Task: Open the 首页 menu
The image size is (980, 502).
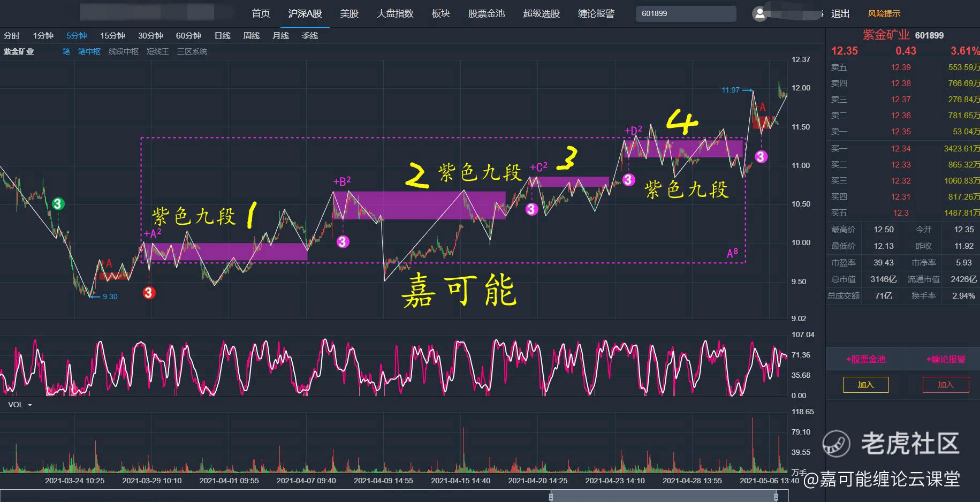Action: pyautogui.click(x=261, y=13)
